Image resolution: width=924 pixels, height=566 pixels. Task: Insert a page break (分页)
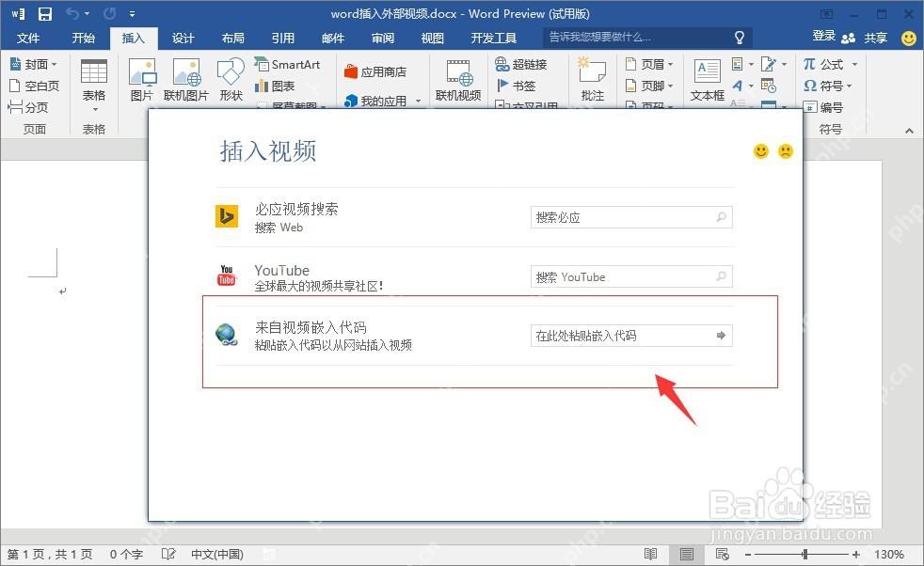tap(28, 107)
